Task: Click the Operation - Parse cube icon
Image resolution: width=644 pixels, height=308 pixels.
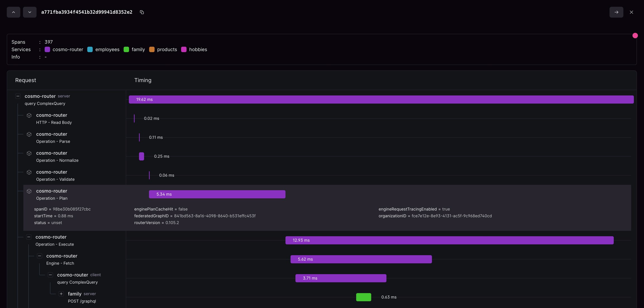Action: pos(29,135)
